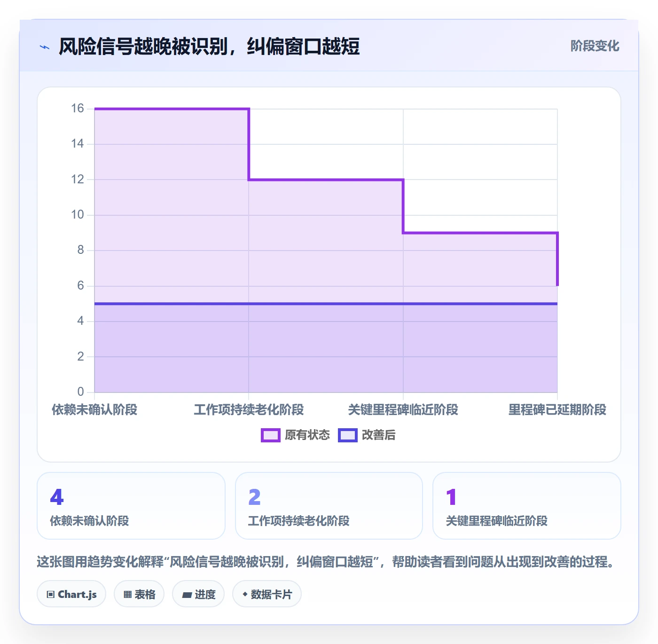
Task: Select the 进度 tag chip
Action: pyautogui.click(x=198, y=594)
